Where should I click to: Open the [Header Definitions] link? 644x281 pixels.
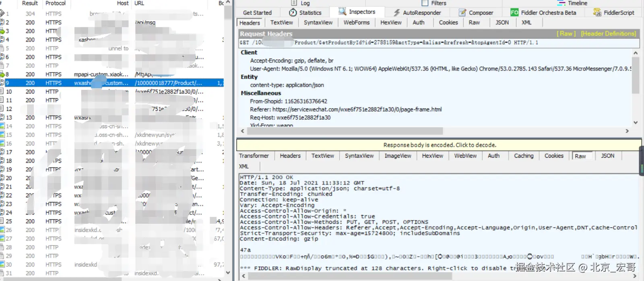[x=609, y=33]
